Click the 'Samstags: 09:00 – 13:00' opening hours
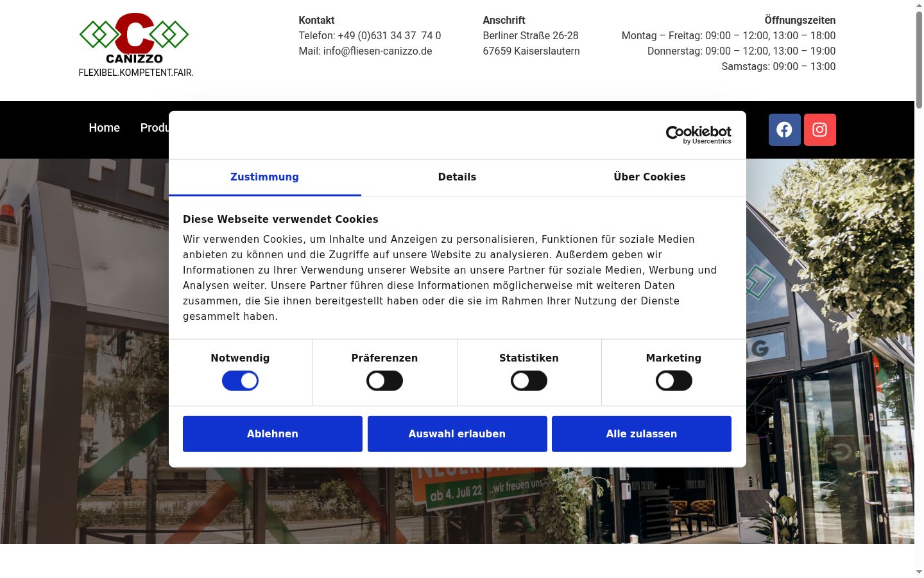The height and width of the screenshot is (578, 924). click(x=778, y=67)
